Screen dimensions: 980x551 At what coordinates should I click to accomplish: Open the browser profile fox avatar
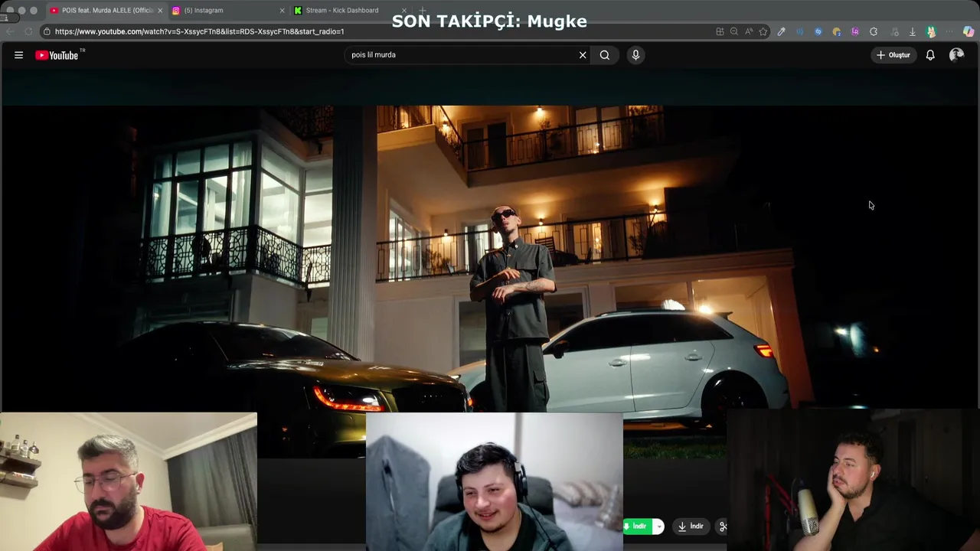[x=931, y=31]
